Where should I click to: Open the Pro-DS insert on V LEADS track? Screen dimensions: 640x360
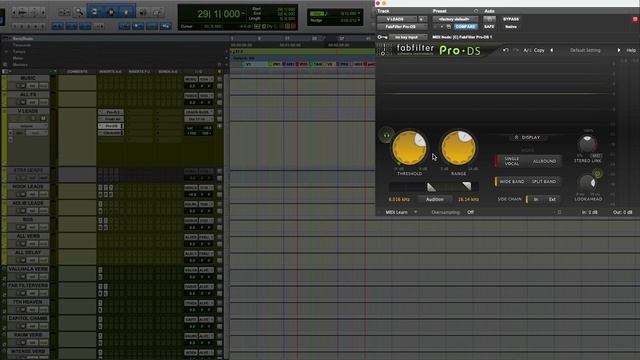(111, 126)
